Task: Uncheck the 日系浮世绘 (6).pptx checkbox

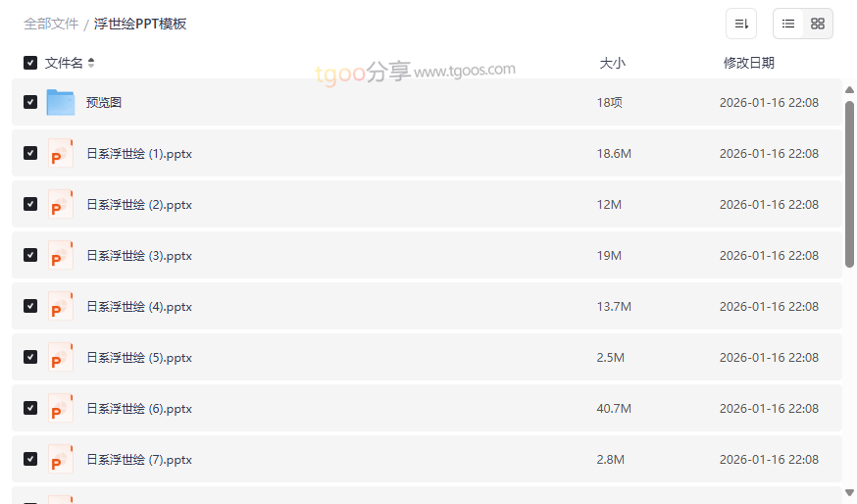Action: (30, 408)
